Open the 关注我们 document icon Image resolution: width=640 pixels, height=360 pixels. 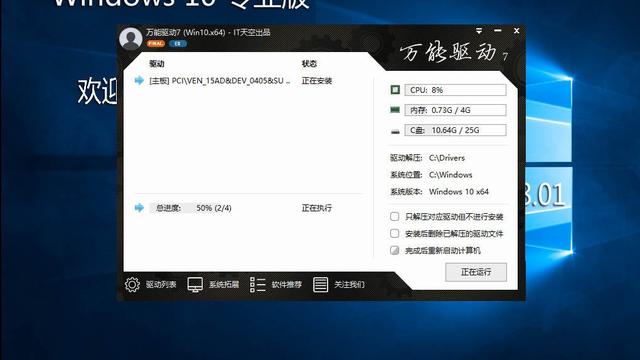[x=320, y=284]
